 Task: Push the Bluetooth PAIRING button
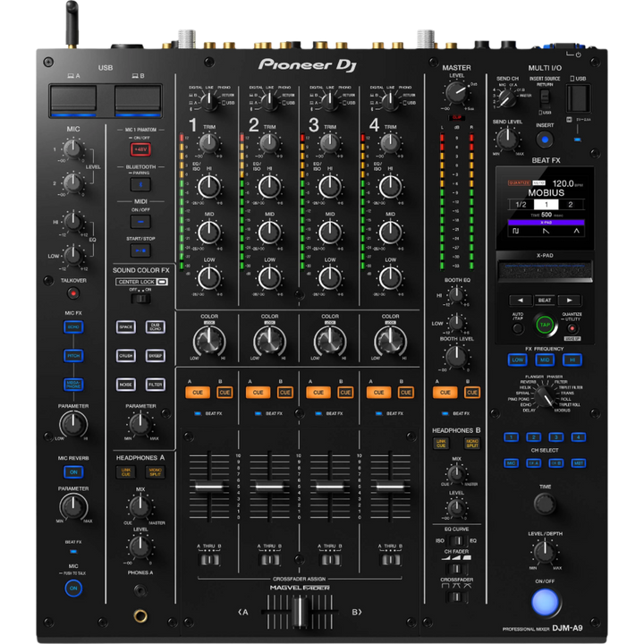pyautogui.click(x=140, y=184)
